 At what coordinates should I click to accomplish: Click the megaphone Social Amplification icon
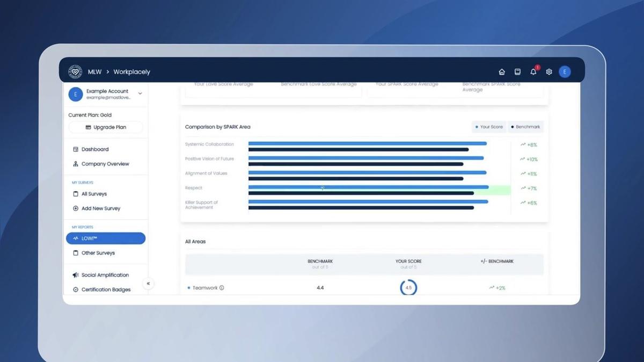(76, 275)
